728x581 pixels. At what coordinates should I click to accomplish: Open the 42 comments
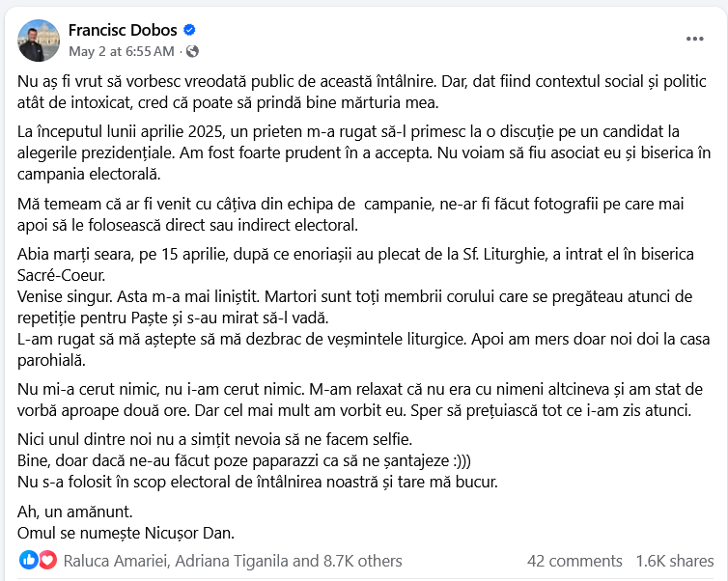click(574, 561)
